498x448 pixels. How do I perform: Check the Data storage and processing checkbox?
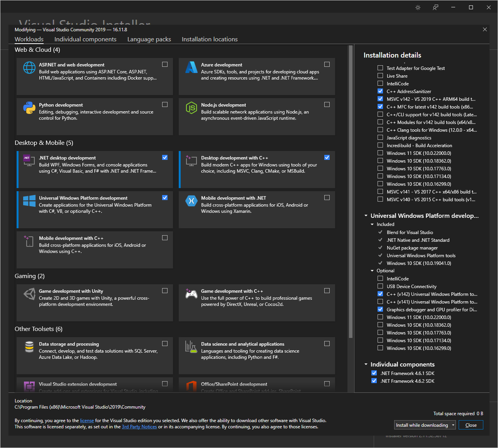165,344
